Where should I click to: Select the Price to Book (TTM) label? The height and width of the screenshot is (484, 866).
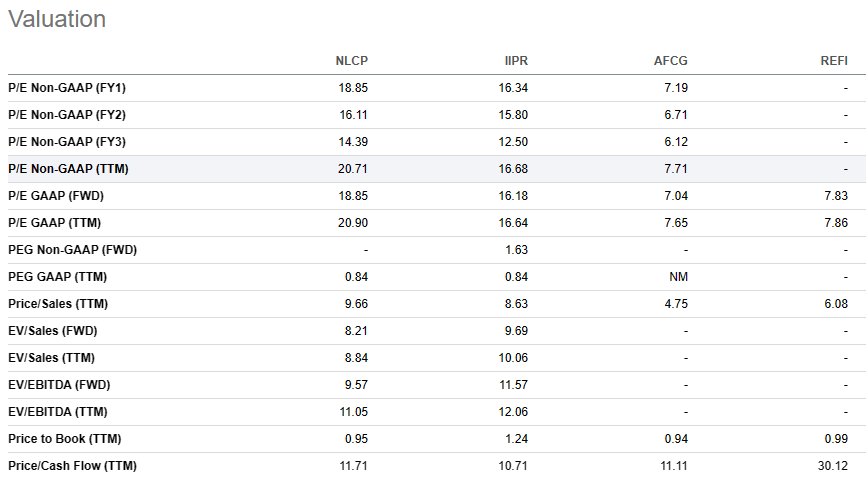tap(65, 439)
